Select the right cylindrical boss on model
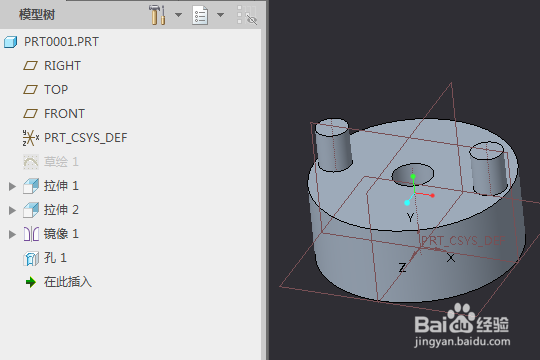This screenshot has width=540, height=360. pyautogui.click(x=489, y=168)
